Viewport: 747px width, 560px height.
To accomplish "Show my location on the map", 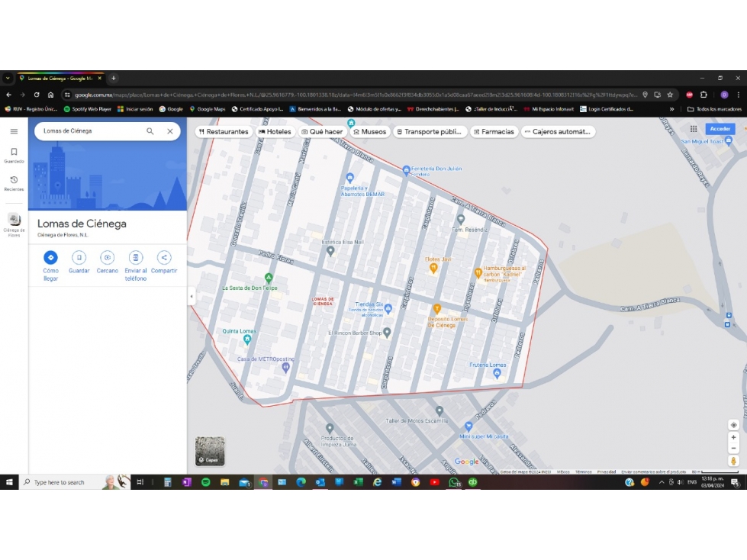I will 734,425.
